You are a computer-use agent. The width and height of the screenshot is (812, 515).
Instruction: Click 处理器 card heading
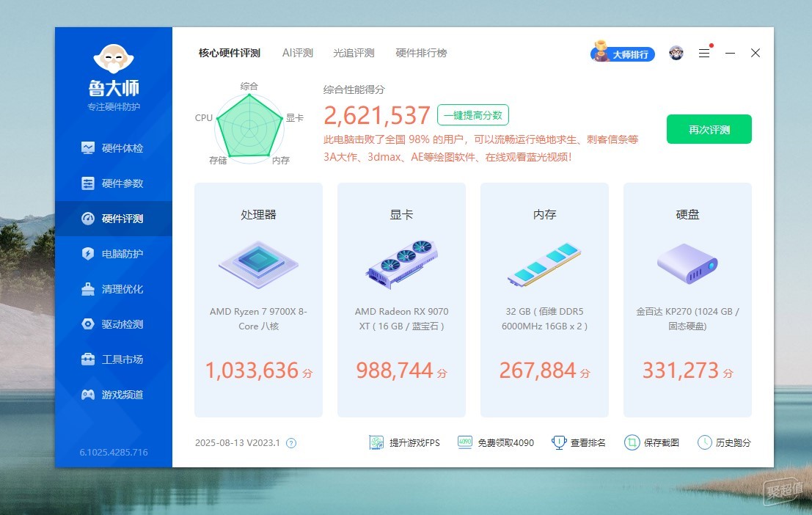pos(258,214)
